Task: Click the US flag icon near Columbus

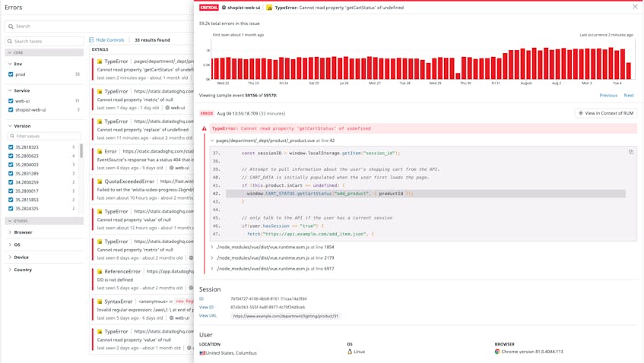Action: point(202,352)
